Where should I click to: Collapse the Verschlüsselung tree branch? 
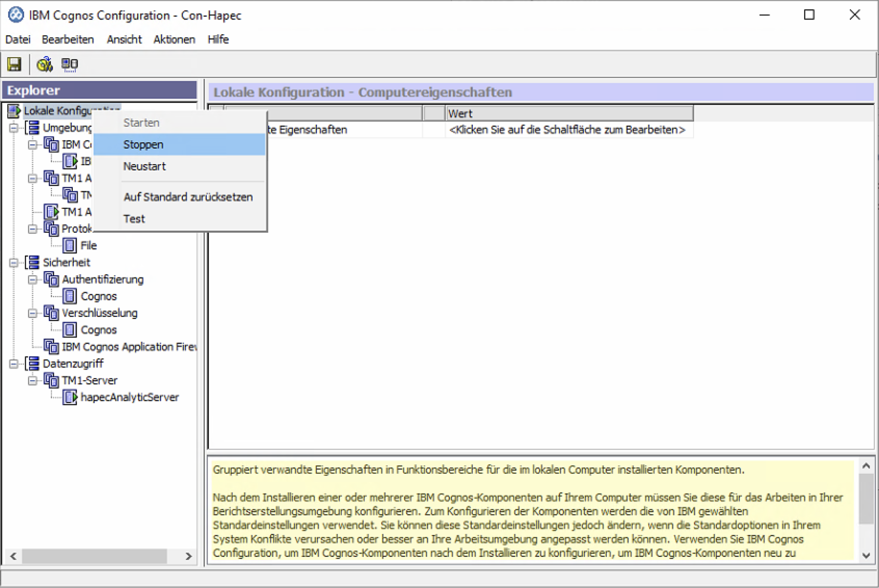pyautogui.click(x=33, y=313)
